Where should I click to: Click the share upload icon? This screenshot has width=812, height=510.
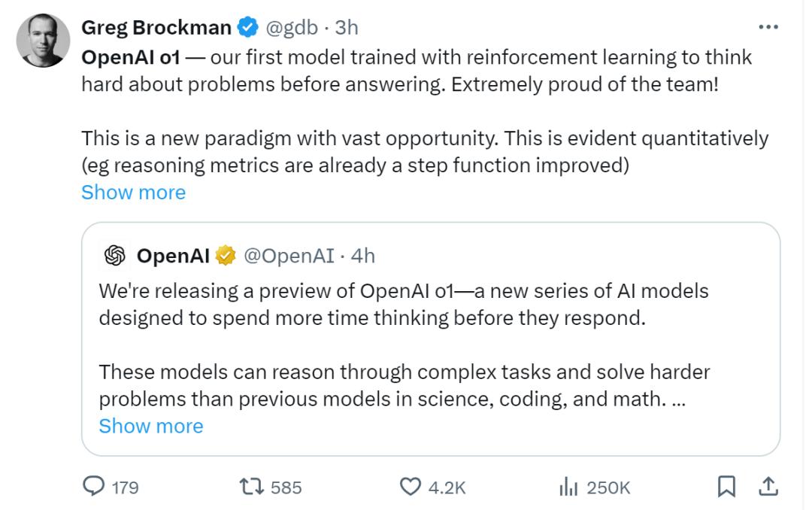[768, 487]
